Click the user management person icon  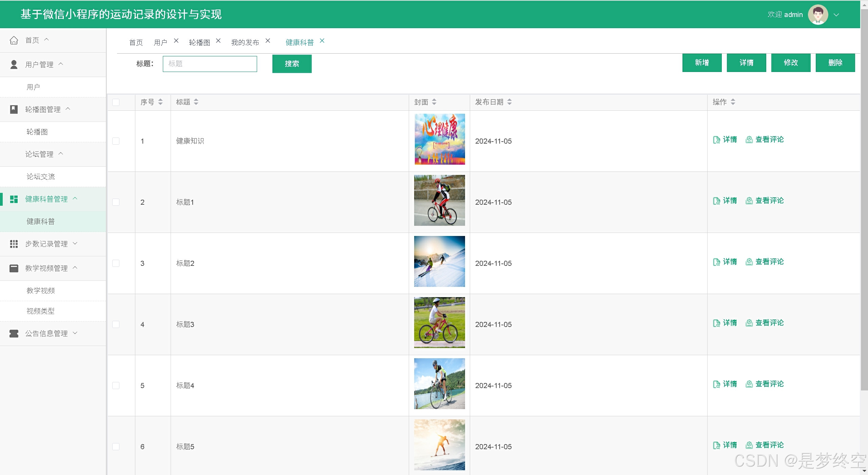14,65
